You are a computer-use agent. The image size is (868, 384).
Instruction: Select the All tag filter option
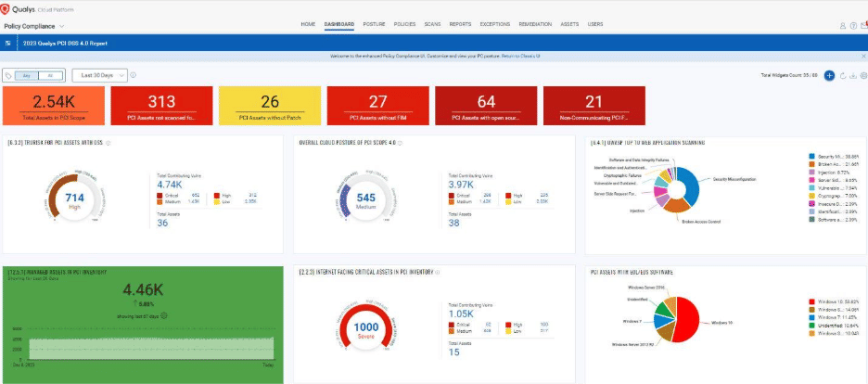click(50, 75)
